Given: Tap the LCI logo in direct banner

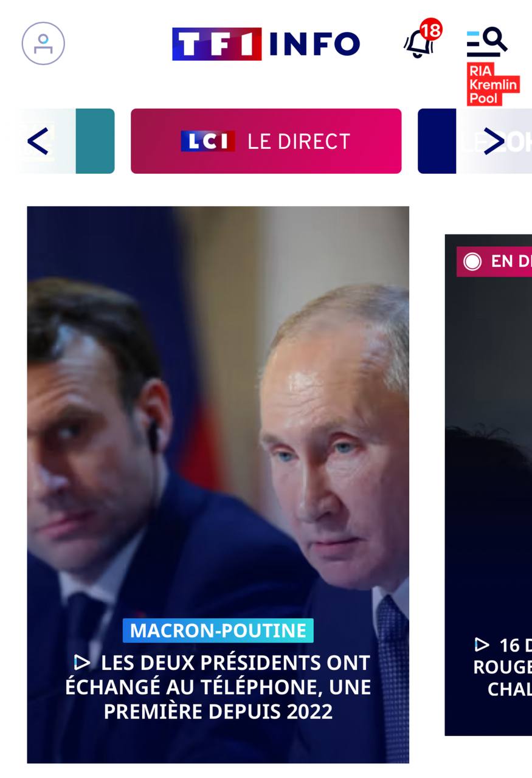Looking at the screenshot, I should (x=208, y=141).
